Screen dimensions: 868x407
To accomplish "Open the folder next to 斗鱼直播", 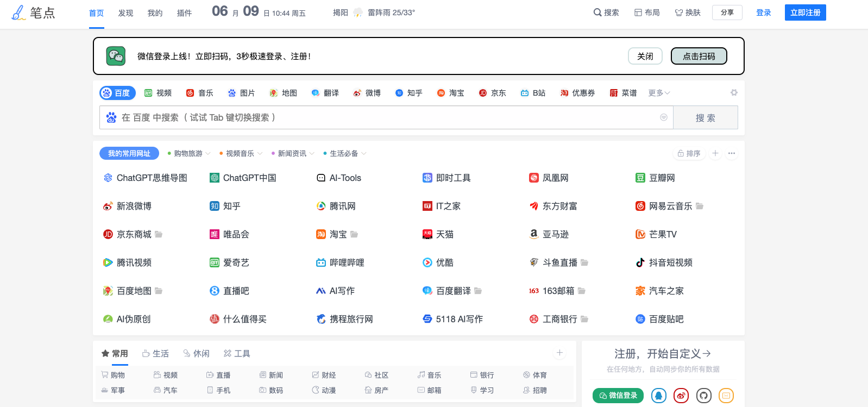I will click(x=584, y=262).
